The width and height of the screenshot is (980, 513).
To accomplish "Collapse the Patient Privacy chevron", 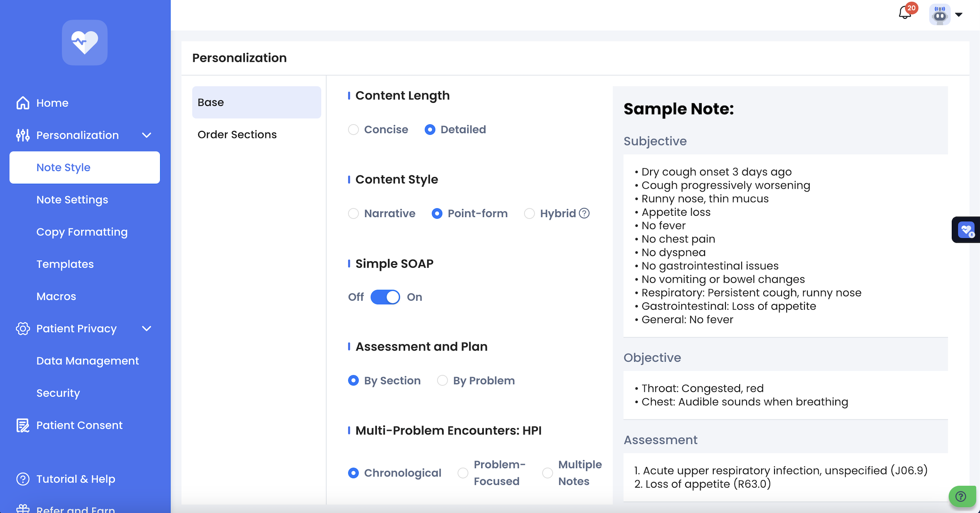I will click(x=146, y=328).
